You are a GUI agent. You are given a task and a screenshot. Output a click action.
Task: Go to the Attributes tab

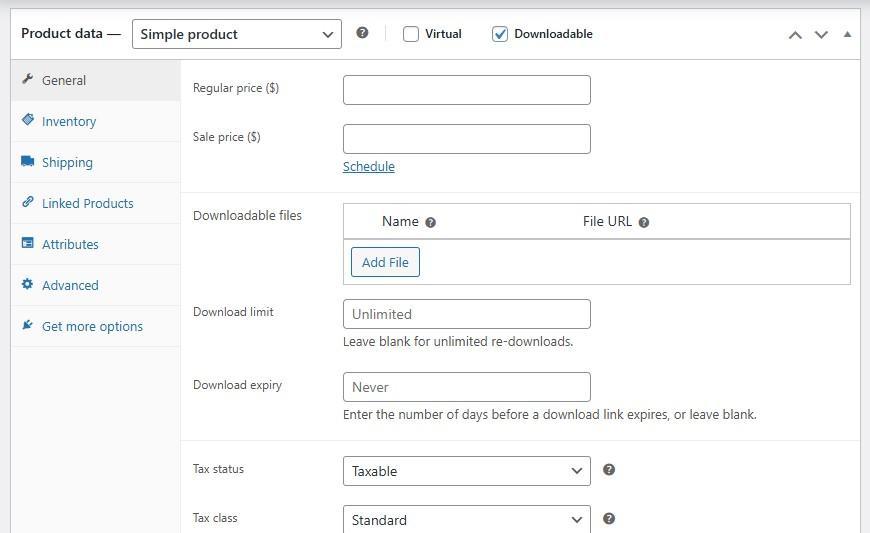[x=95, y=245]
